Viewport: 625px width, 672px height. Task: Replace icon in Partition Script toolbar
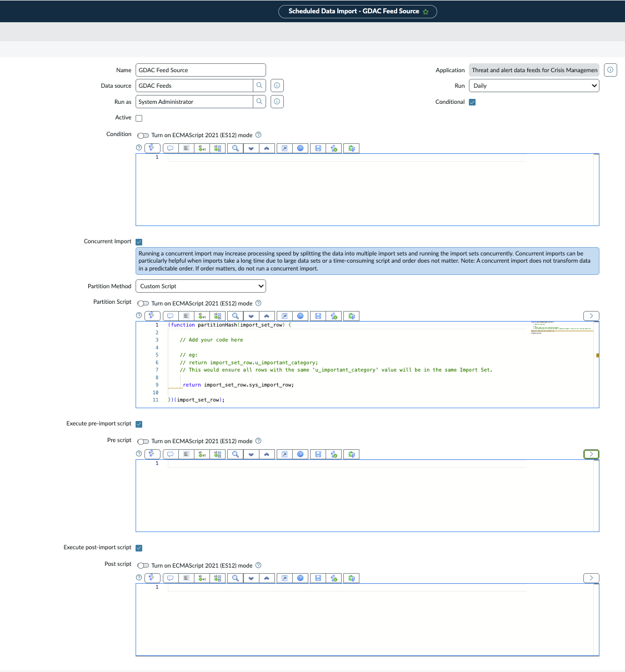tap(202, 316)
